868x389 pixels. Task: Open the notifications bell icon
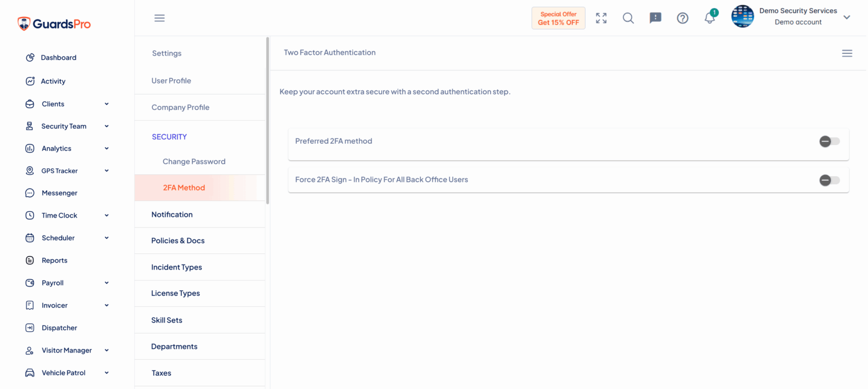click(x=710, y=18)
